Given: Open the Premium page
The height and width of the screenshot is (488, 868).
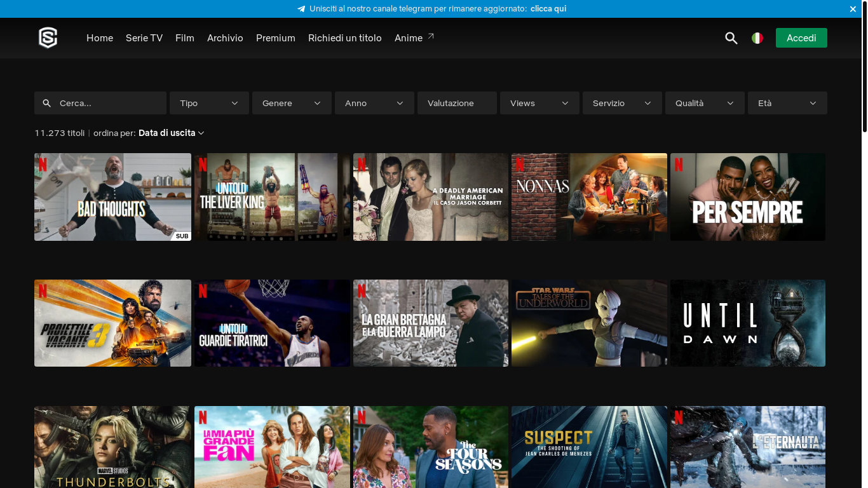Looking at the screenshot, I should (x=276, y=38).
